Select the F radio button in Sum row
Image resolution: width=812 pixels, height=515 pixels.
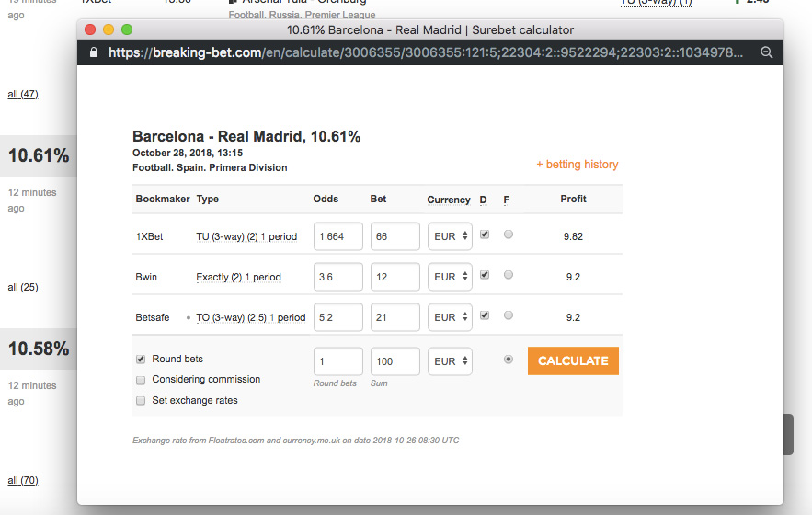(509, 359)
